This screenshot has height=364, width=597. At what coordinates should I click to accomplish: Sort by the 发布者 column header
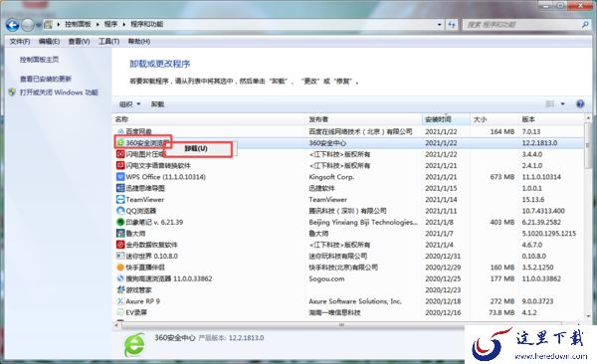coord(364,119)
